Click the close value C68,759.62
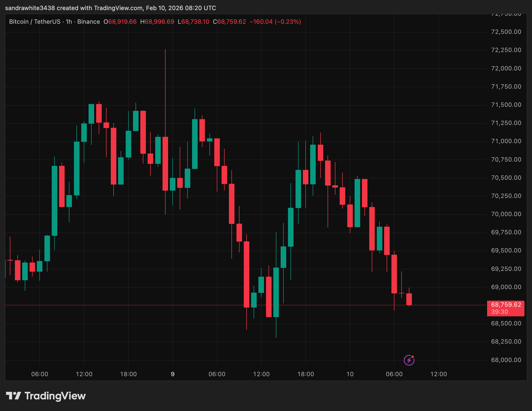 click(229, 22)
